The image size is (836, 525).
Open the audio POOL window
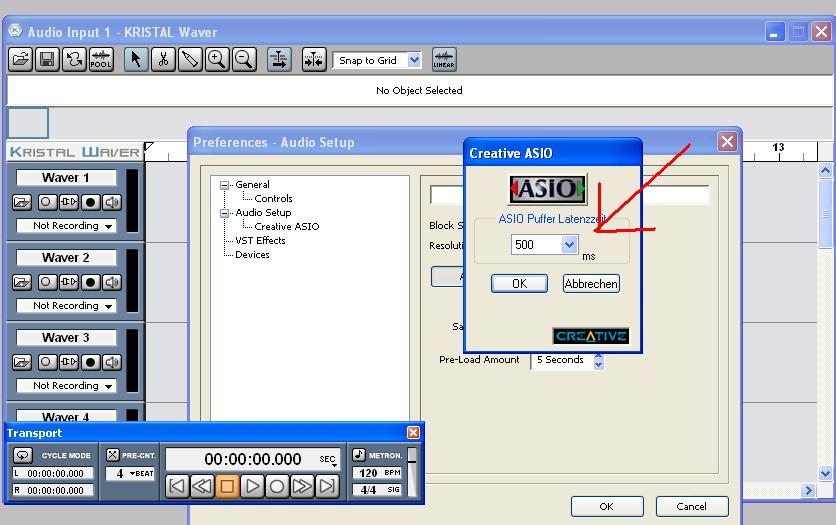[x=101, y=59]
